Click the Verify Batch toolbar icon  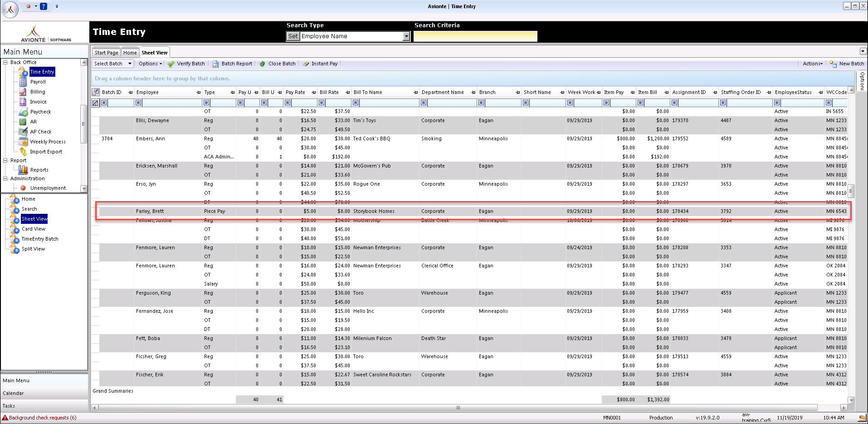pyautogui.click(x=171, y=64)
